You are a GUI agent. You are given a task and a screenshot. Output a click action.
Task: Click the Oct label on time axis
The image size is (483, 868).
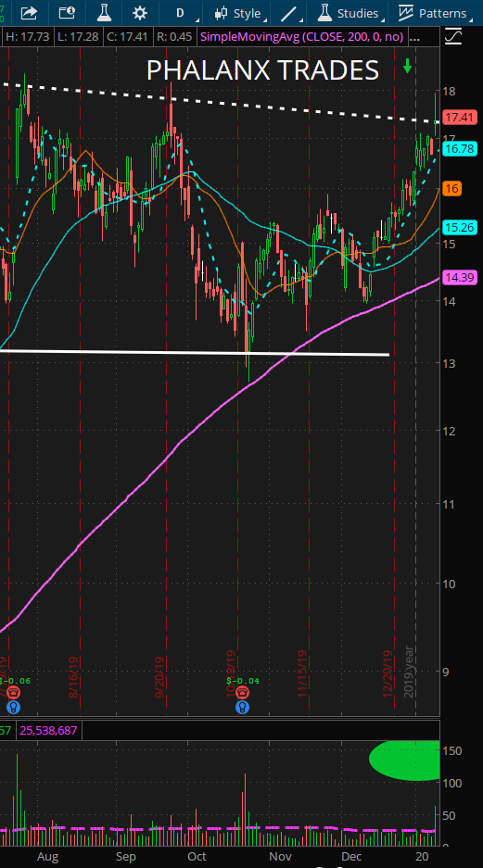pos(197,857)
